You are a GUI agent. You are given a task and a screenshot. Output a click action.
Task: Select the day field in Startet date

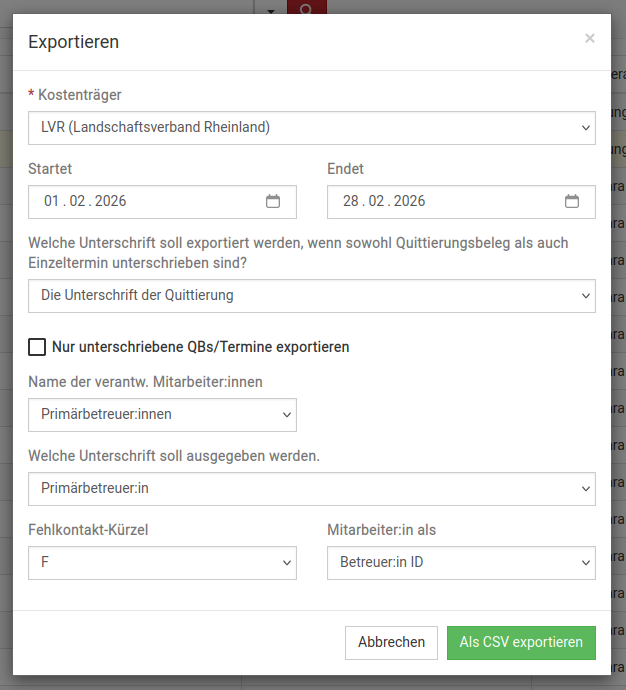pyautogui.click(x=51, y=202)
